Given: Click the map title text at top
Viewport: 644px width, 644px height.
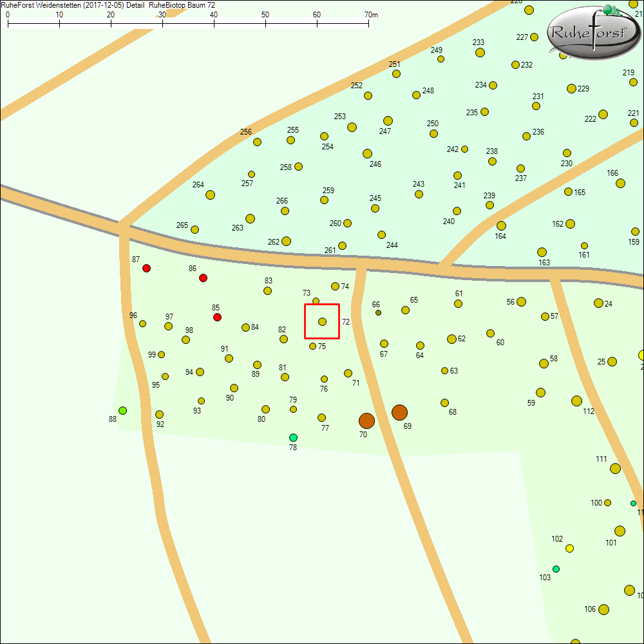Looking at the screenshot, I should 108,5.
